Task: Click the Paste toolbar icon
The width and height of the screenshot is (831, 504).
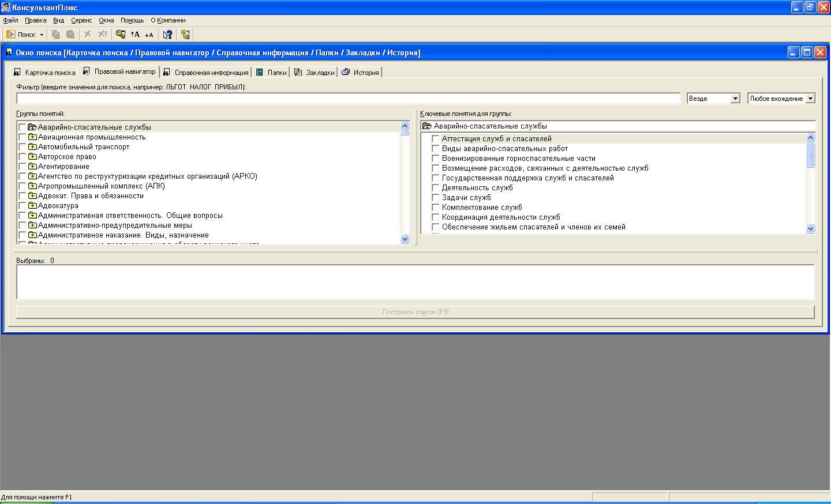Action: (70, 35)
